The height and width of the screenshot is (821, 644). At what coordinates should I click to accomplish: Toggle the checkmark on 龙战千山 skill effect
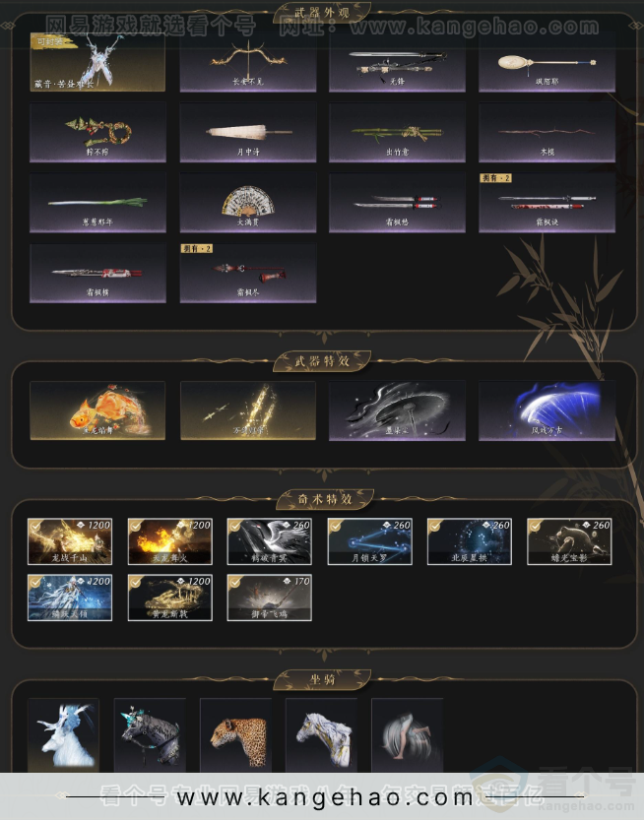click(35, 526)
